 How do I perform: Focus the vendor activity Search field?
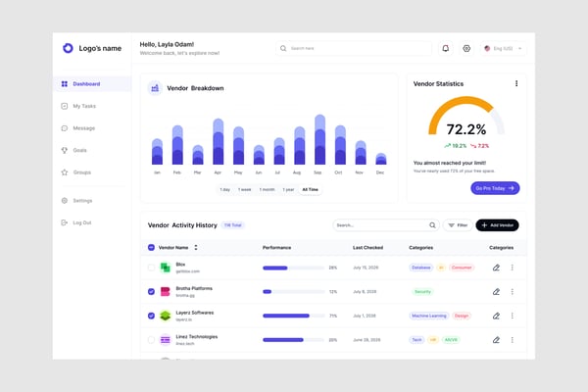[x=386, y=225]
